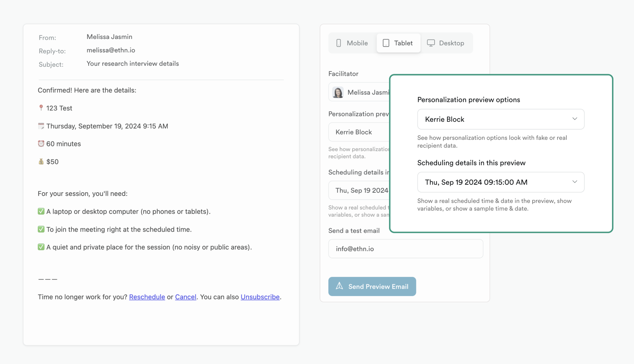The height and width of the screenshot is (364, 634).
Task: Click the desktop monitor icon
Action: tap(431, 43)
